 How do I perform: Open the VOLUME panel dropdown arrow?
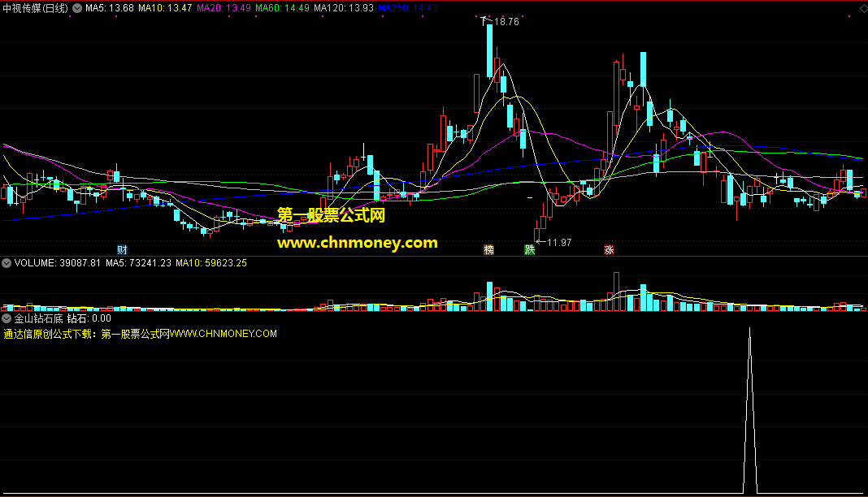tap(7, 263)
